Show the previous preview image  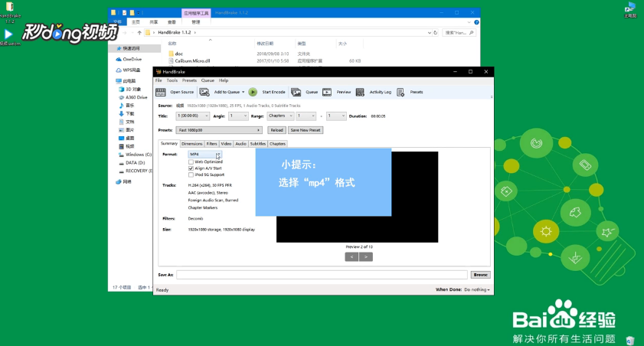pos(351,257)
